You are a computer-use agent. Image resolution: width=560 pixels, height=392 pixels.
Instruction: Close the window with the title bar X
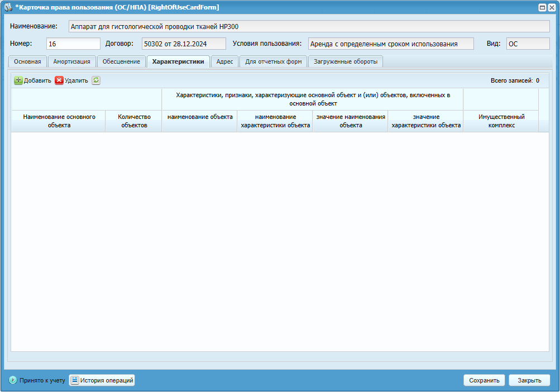click(x=552, y=7)
